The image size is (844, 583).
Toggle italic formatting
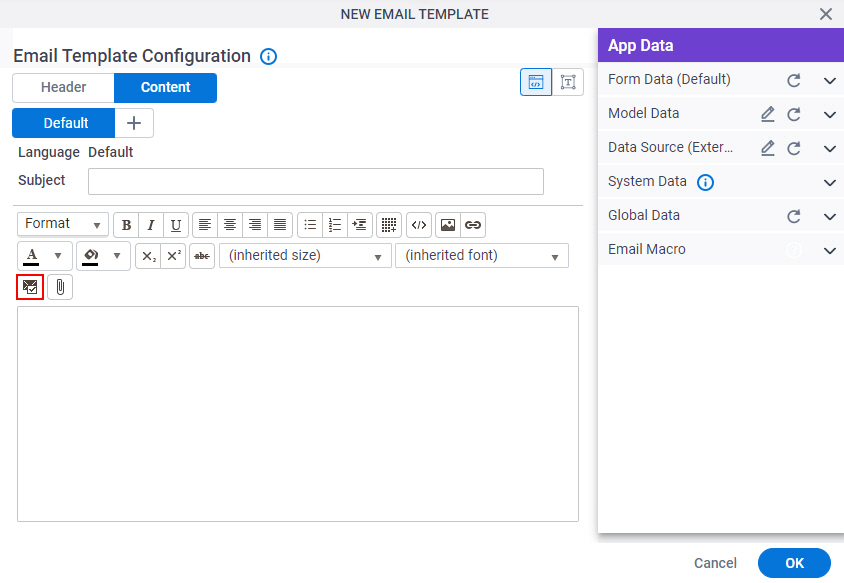[x=151, y=225]
